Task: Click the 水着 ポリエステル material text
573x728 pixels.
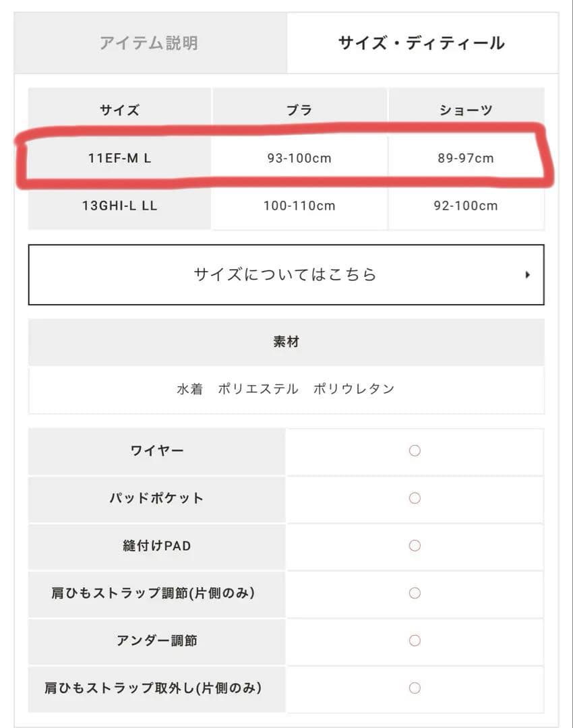Action: pos(284,389)
